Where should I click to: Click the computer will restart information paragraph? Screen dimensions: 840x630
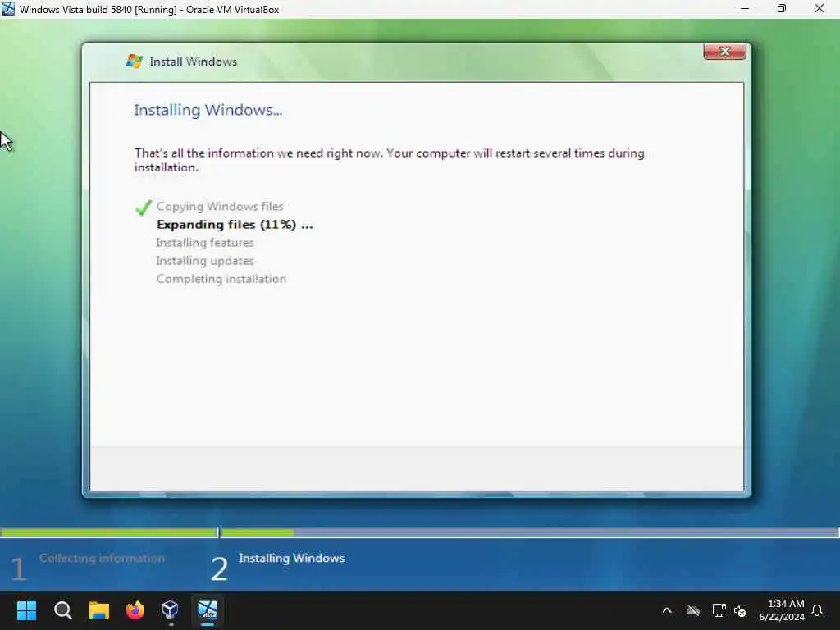pos(390,160)
